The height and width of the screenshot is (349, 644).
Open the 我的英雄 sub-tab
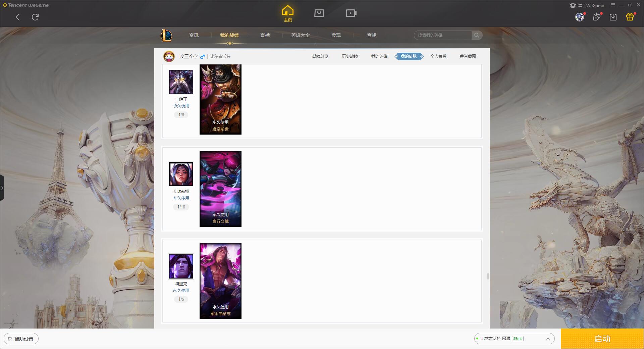coord(379,56)
